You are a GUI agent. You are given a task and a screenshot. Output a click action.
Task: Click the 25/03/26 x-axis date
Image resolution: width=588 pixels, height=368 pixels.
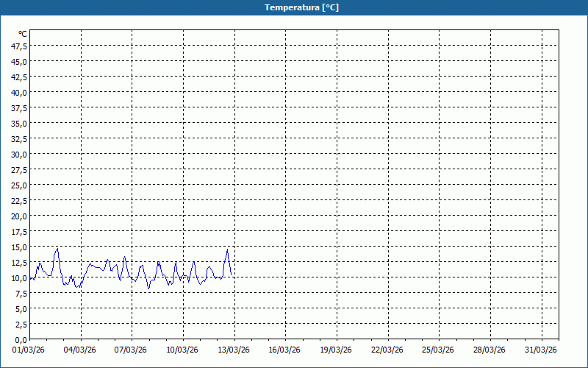pos(440,350)
